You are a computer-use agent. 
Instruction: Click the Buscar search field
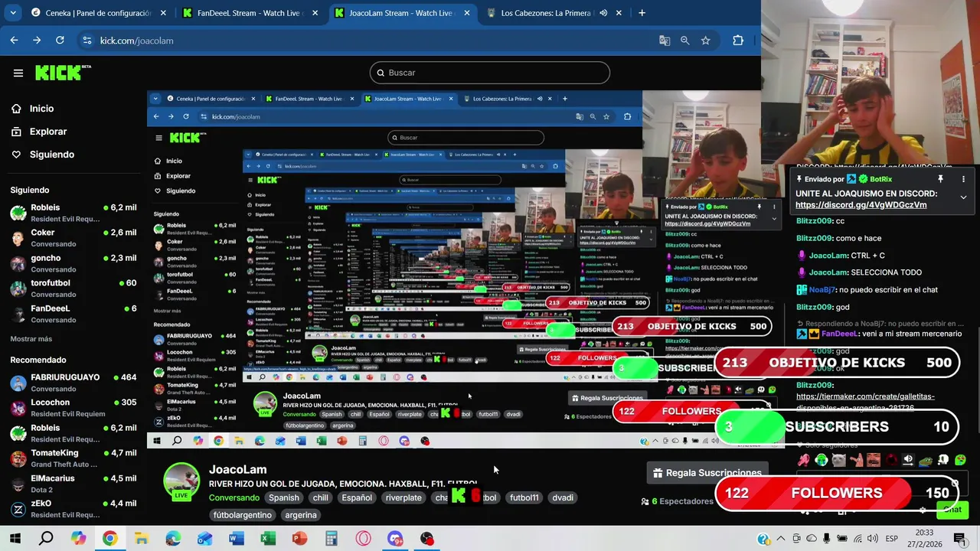click(490, 73)
